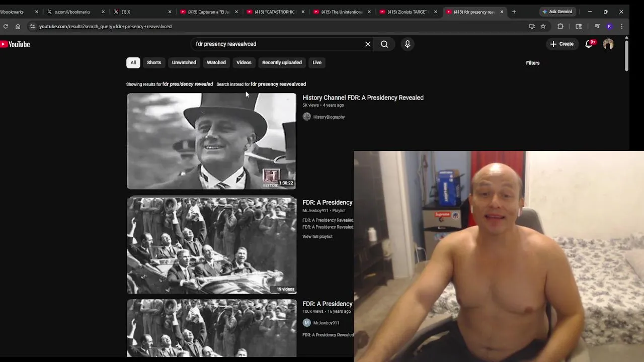Select the All filter chip

coord(133,62)
